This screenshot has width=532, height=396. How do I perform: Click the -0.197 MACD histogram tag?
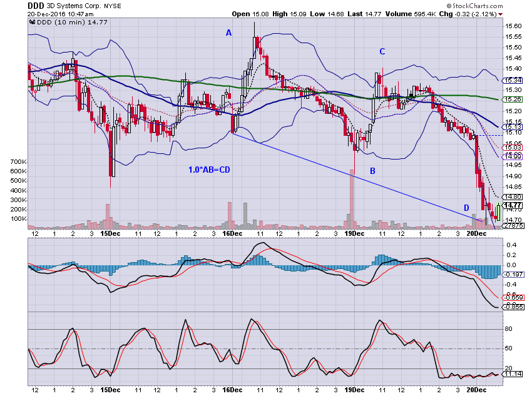(513, 274)
